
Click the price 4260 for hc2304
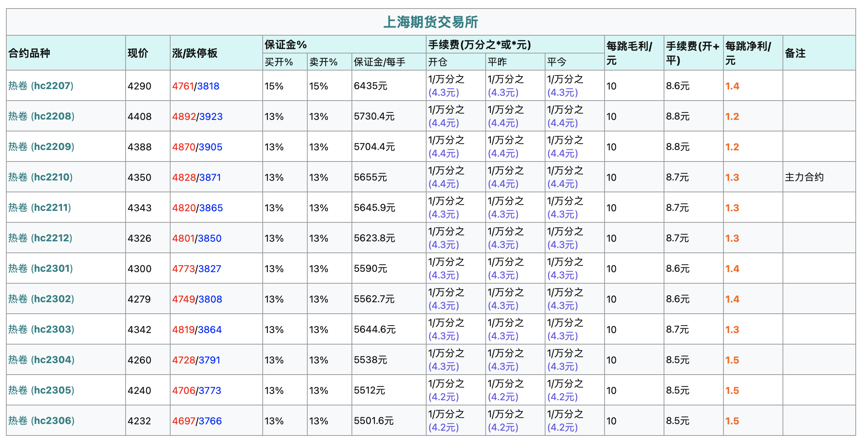139,360
